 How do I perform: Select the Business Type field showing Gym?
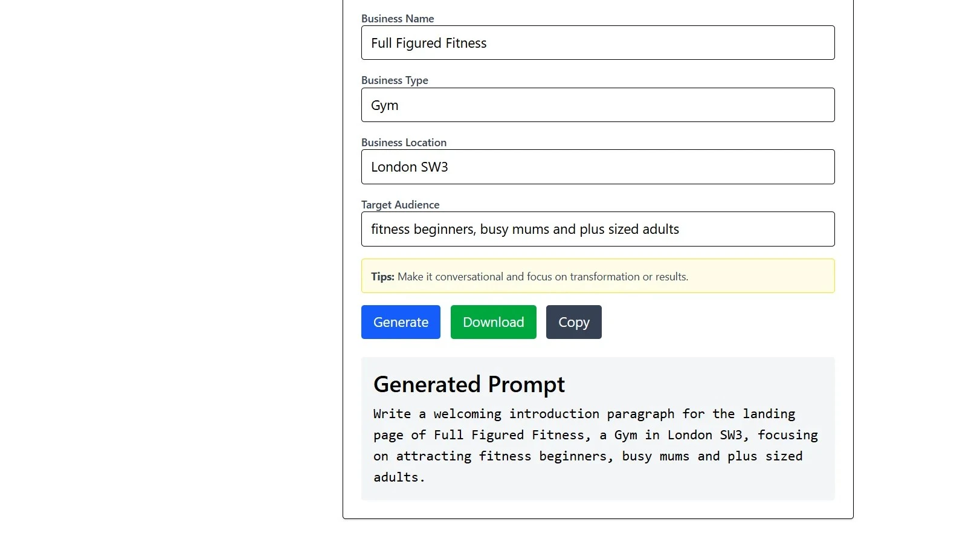(598, 105)
